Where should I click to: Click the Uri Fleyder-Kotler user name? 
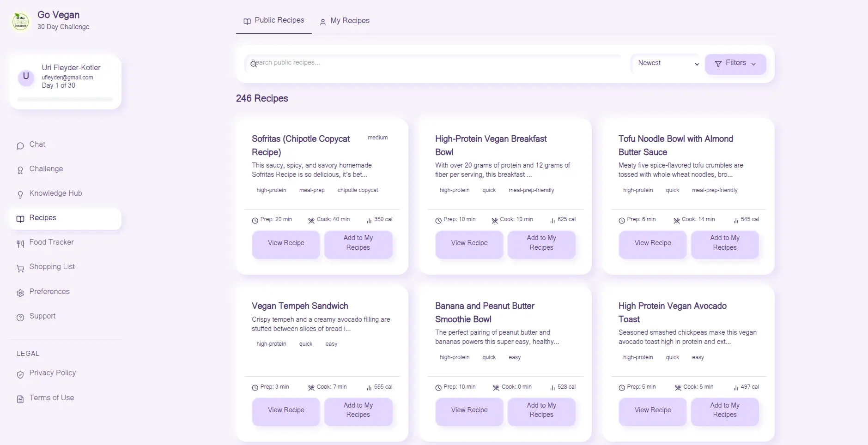pos(71,67)
